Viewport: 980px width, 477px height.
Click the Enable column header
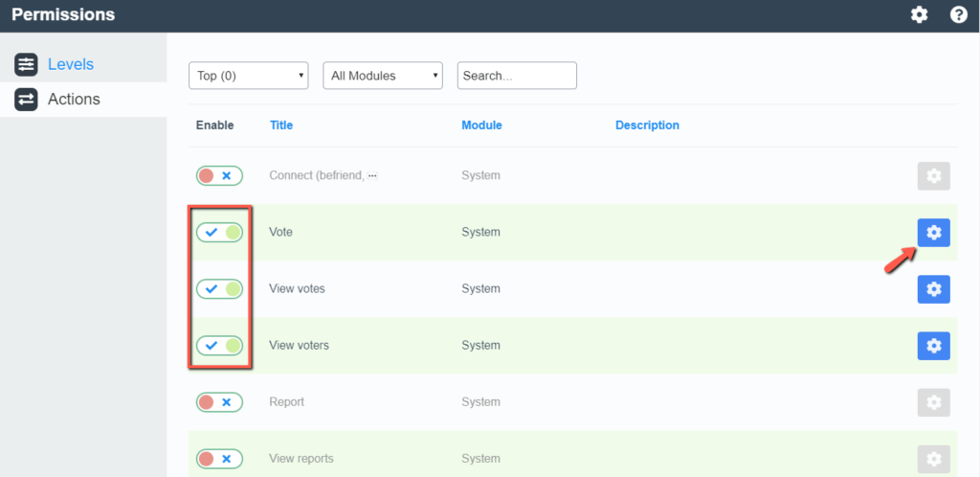(x=215, y=125)
